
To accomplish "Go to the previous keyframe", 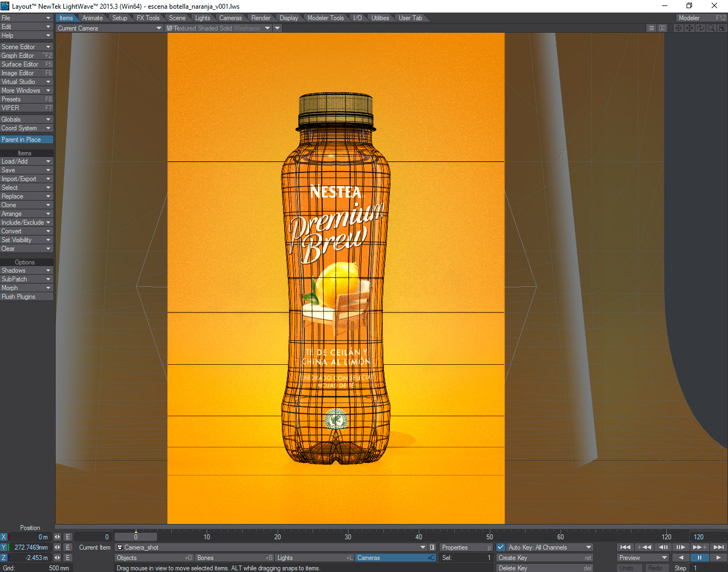I will pyautogui.click(x=645, y=547).
